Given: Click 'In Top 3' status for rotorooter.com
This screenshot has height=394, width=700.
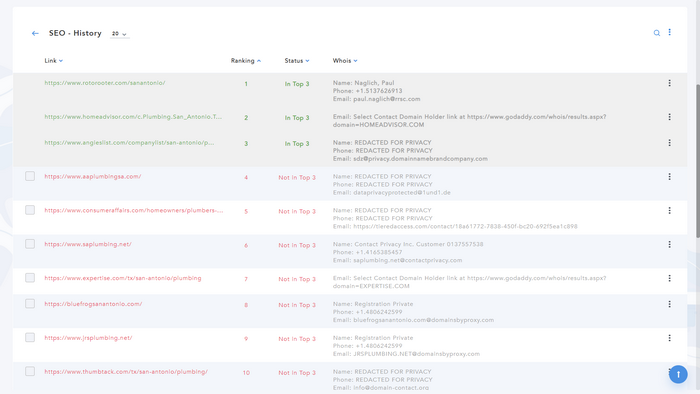Looking at the screenshot, I should tap(297, 84).
